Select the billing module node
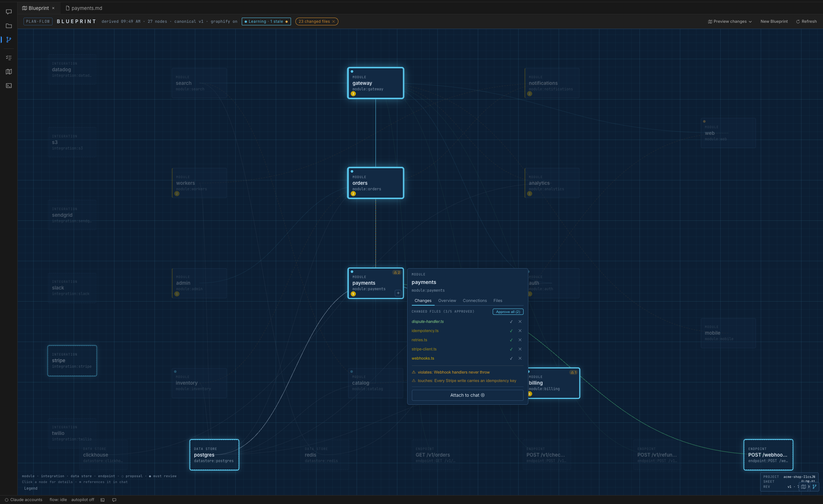Viewport: 823px width, 504px height. pyautogui.click(x=554, y=383)
